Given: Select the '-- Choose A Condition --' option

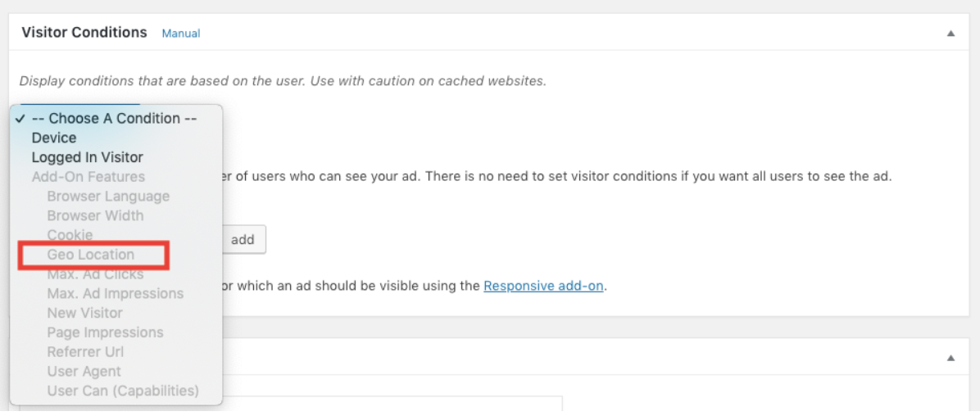Looking at the screenshot, I should (114, 118).
